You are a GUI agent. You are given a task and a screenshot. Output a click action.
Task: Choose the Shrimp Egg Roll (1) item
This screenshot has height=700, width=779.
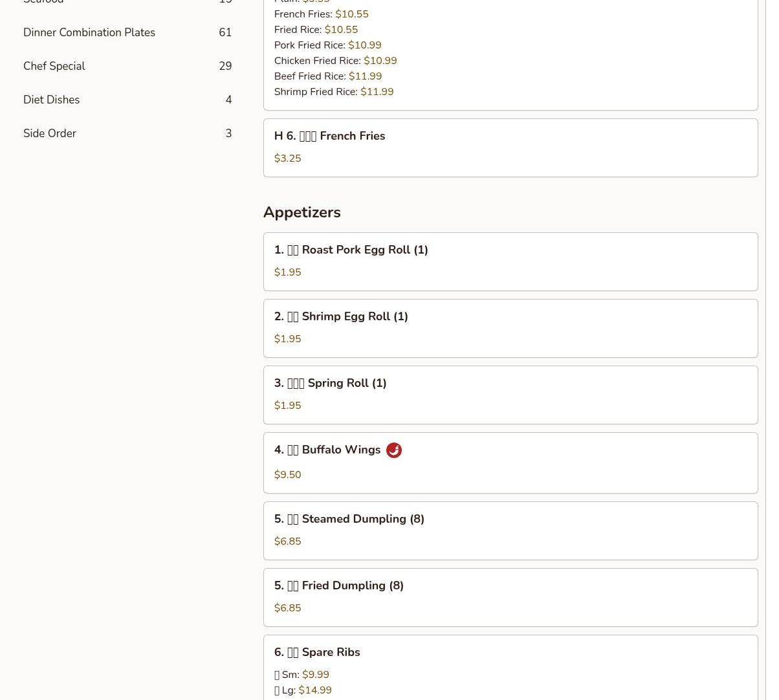(341, 316)
